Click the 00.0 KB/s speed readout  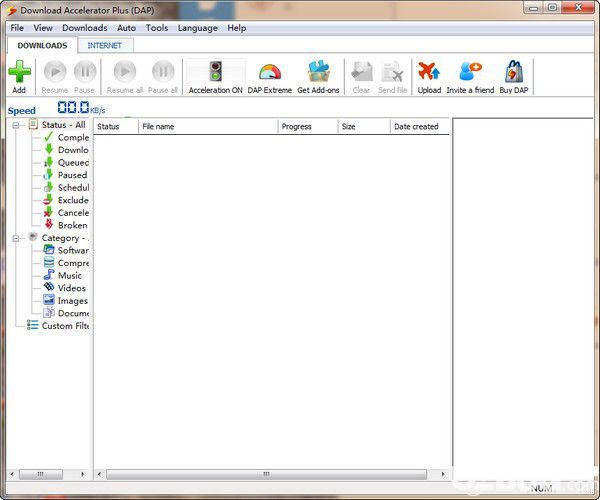click(x=81, y=108)
